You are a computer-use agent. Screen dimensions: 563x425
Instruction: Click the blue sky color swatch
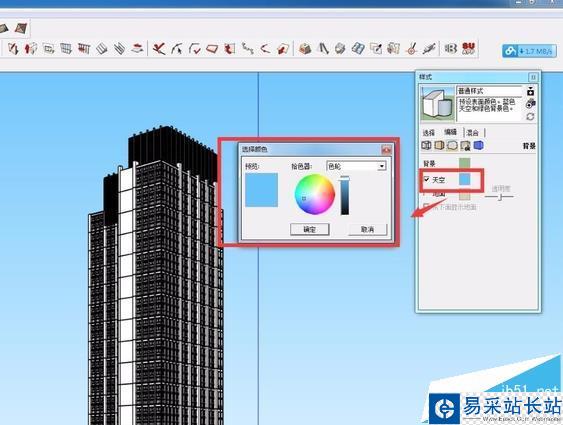(465, 179)
